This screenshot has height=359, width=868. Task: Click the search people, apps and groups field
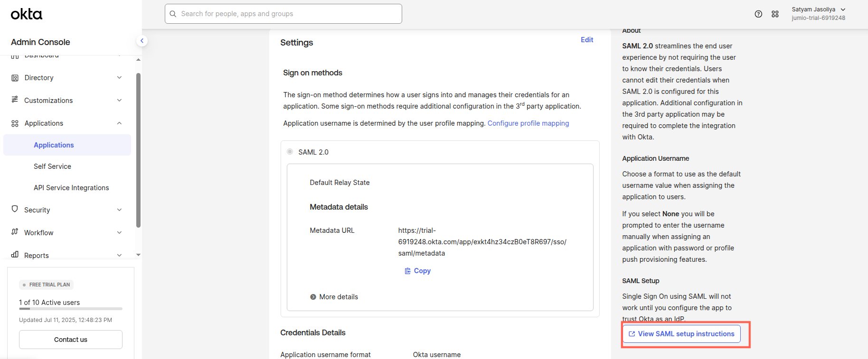[x=283, y=14]
